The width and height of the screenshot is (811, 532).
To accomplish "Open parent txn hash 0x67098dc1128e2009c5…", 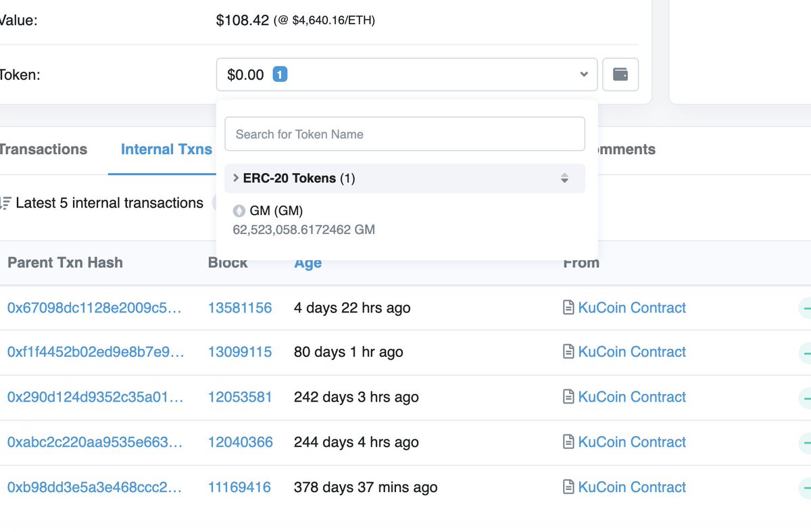I will 95,308.
